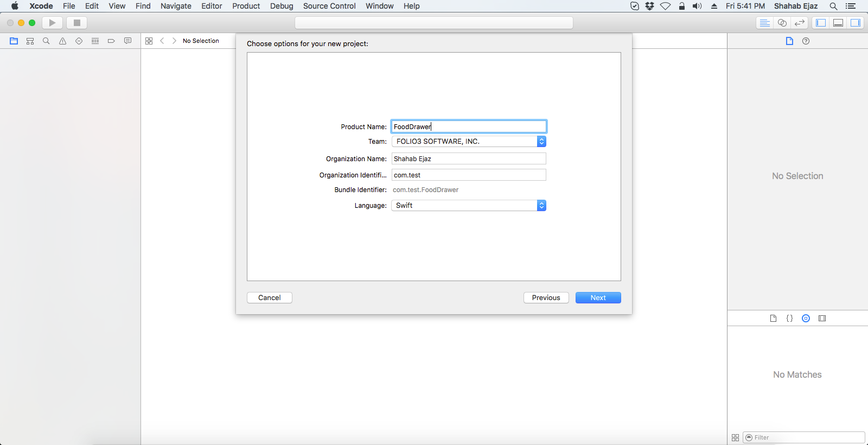Click the bundle identifier com.test.FoodDrawer text
Viewport: 868px width, 445px height.
click(426, 190)
